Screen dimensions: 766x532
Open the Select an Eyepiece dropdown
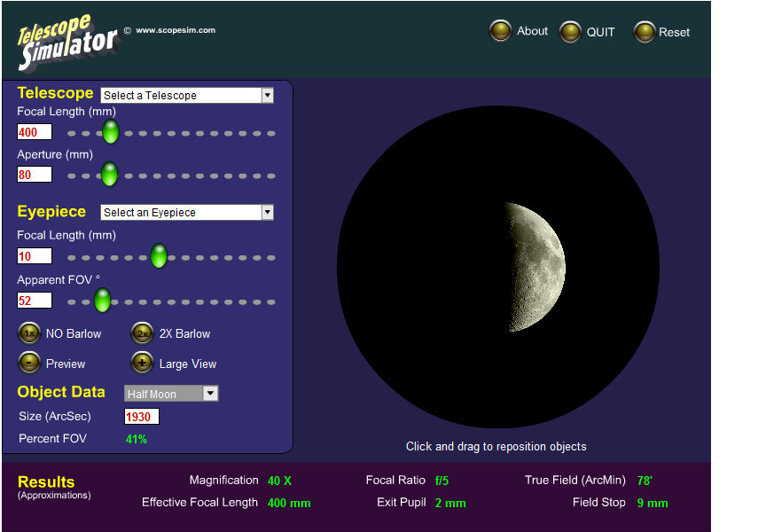pos(187,213)
